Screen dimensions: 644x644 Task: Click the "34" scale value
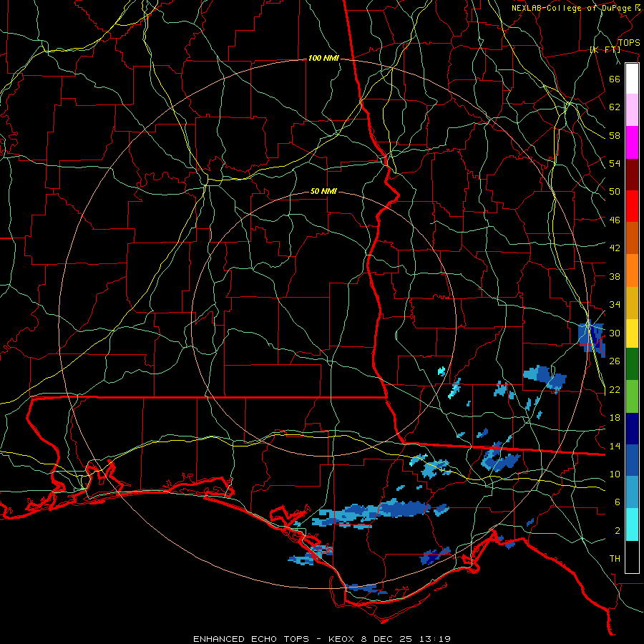coord(615,305)
